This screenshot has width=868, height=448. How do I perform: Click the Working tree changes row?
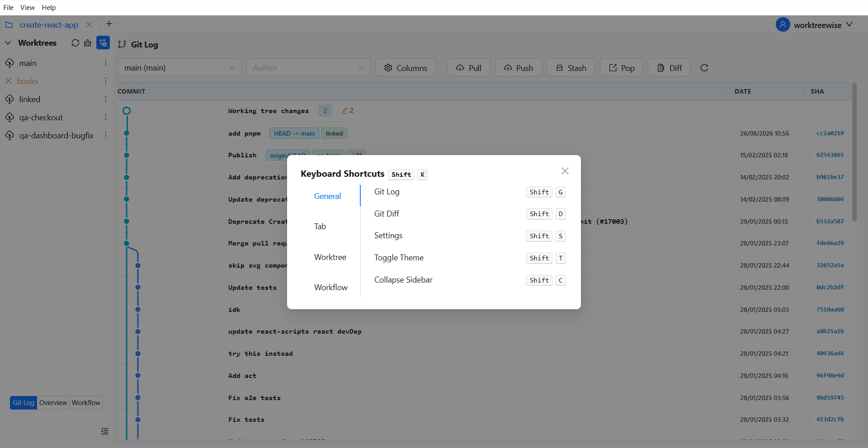484,111
